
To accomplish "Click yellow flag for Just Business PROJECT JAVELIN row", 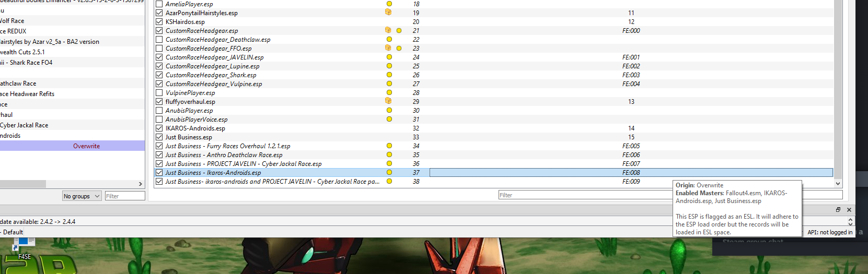I will (389, 163).
